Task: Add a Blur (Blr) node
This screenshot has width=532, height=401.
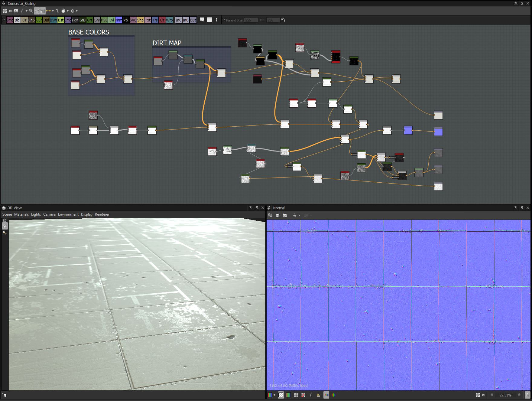Action: (x=24, y=20)
